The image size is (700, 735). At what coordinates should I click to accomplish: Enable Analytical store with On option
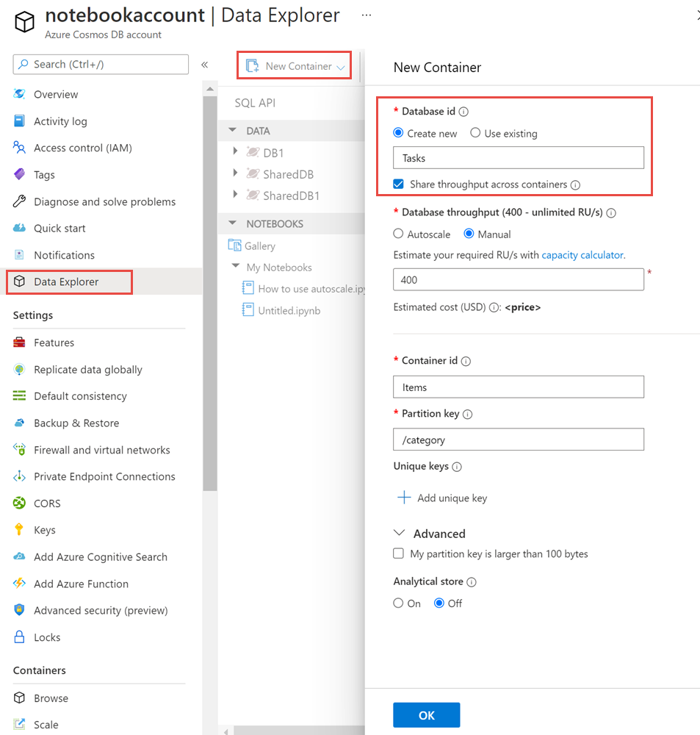click(400, 603)
